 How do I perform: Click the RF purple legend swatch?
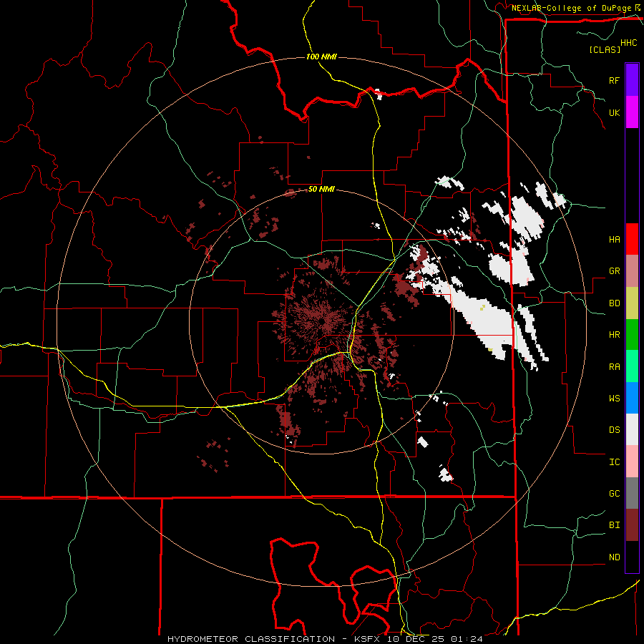pyautogui.click(x=632, y=79)
